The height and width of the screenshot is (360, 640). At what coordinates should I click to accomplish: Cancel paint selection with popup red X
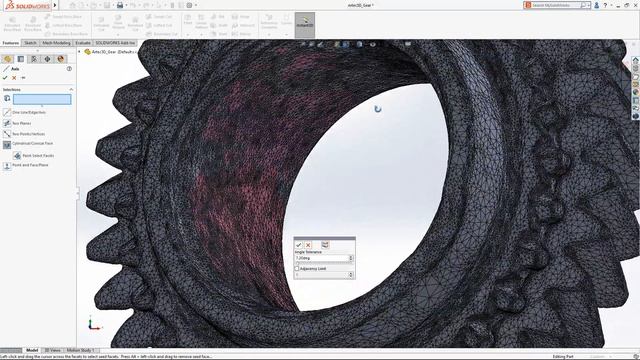[308, 245]
